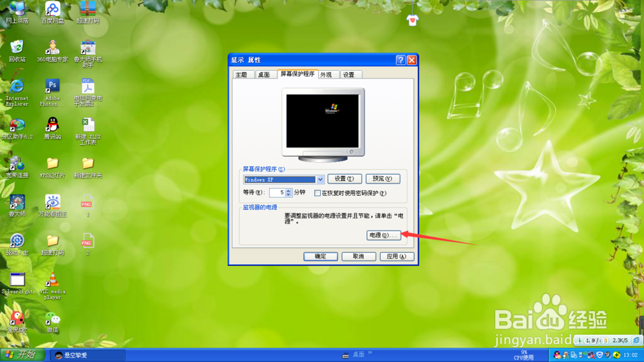Click the dialog's help question-mark button
The image size is (644, 362).
[x=401, y=60]
